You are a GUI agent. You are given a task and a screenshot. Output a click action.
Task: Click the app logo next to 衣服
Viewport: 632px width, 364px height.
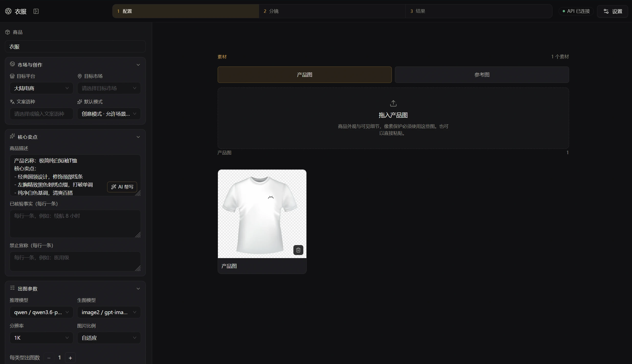tap(8, 11)
